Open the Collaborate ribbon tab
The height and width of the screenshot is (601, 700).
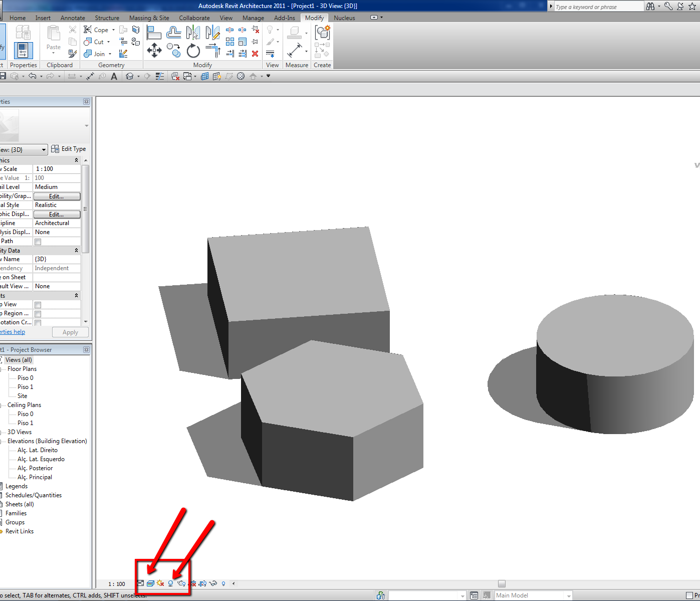coord(194,18)
